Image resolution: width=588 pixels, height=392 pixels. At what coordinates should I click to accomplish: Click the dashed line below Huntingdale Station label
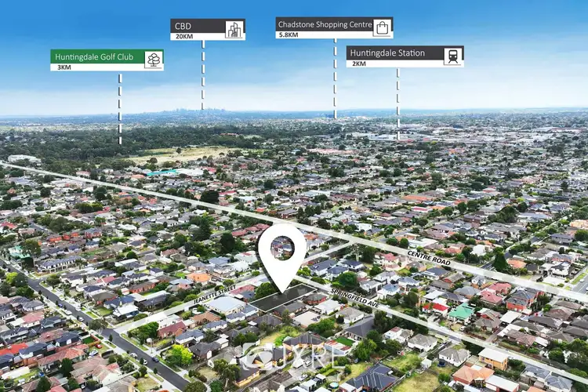pyautogui.click(x=397, y=102)
